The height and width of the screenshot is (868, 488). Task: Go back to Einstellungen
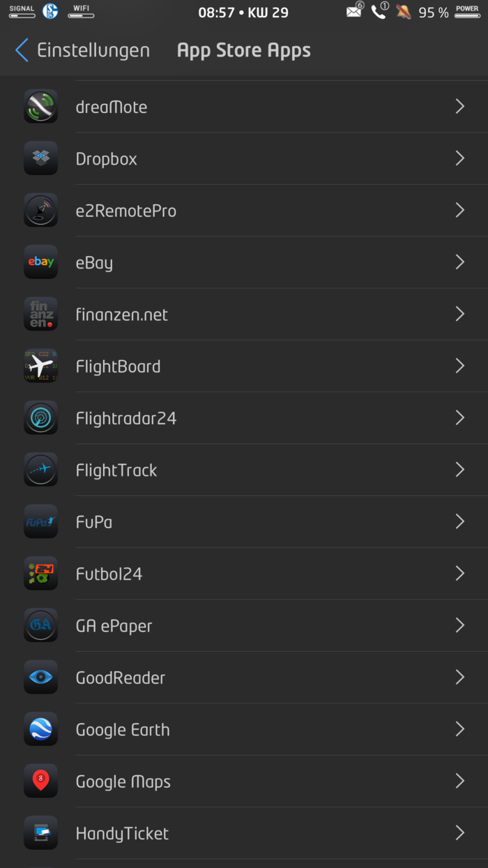click(x=82, y=50)
